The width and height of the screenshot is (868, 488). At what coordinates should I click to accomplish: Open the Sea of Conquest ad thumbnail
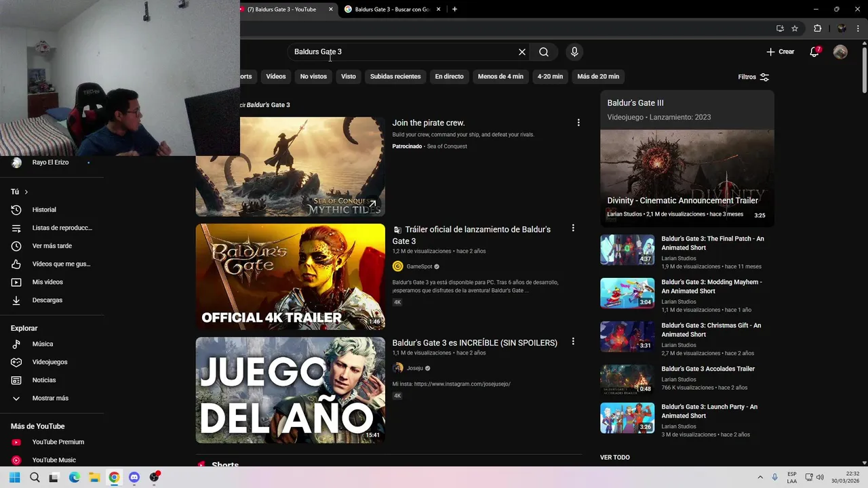[290, 167]
